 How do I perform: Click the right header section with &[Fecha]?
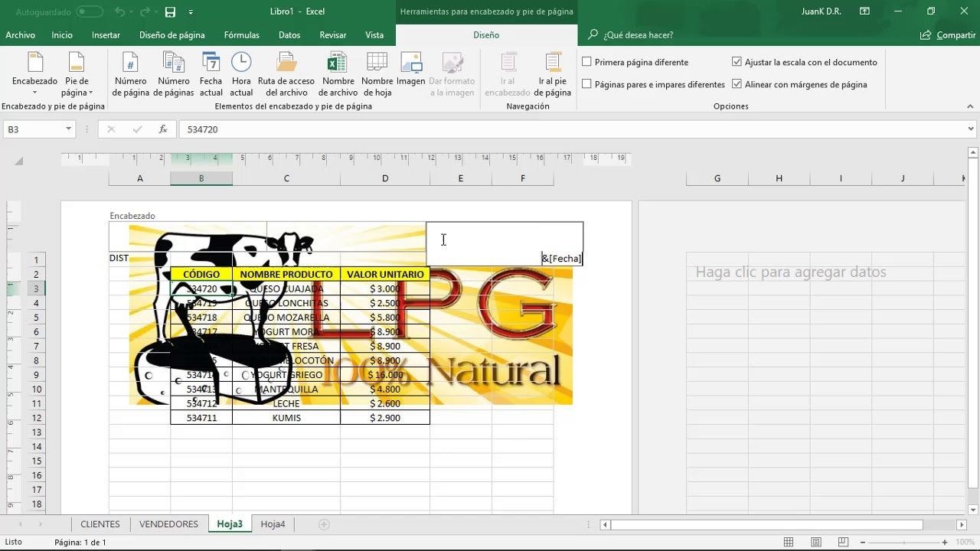pos(505,244)
